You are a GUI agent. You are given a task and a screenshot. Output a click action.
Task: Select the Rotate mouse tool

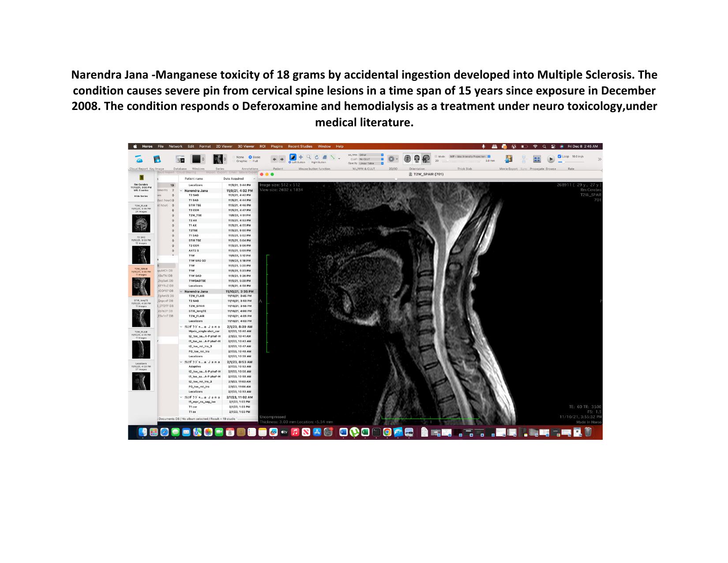click(x=317, y=157)
